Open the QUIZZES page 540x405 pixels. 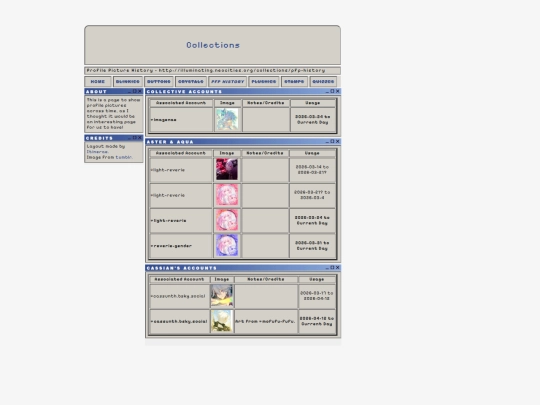point(323,82)
